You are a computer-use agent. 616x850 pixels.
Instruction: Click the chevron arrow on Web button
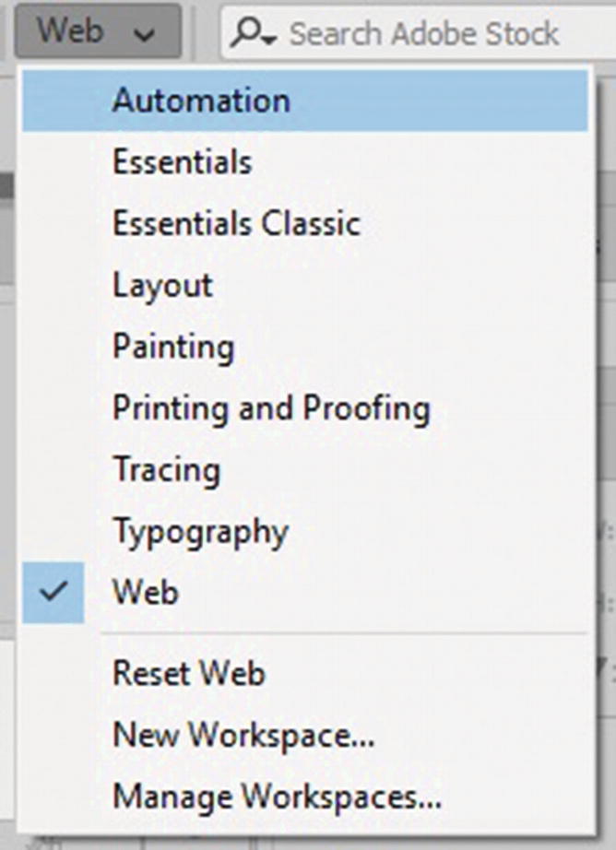(143, 34)
